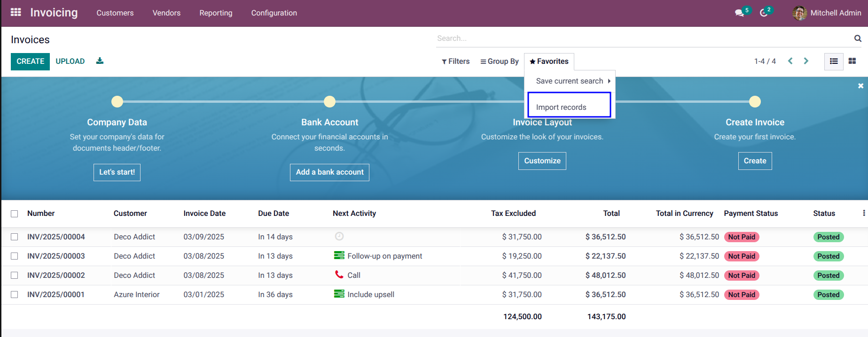Switch to kanban view icon

[x=852, y=61]
